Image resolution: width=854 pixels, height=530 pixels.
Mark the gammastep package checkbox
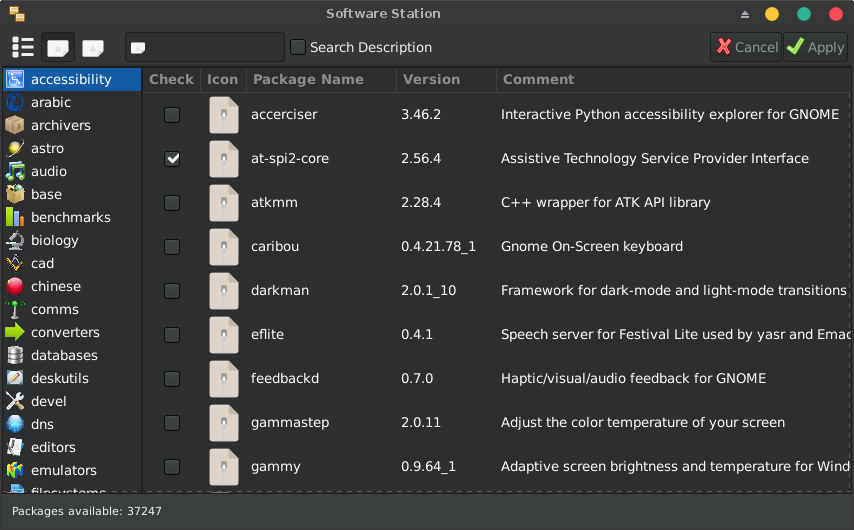(172, 423)
